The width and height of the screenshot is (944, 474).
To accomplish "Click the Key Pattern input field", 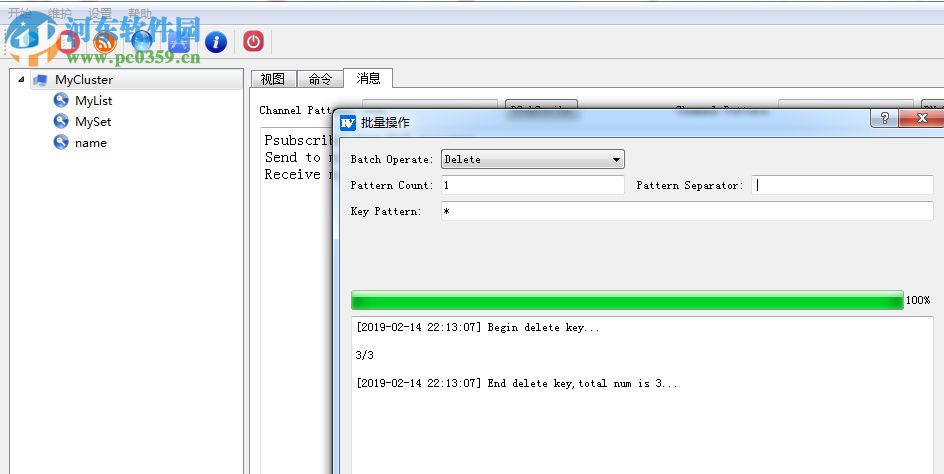I will coord(687,211).
